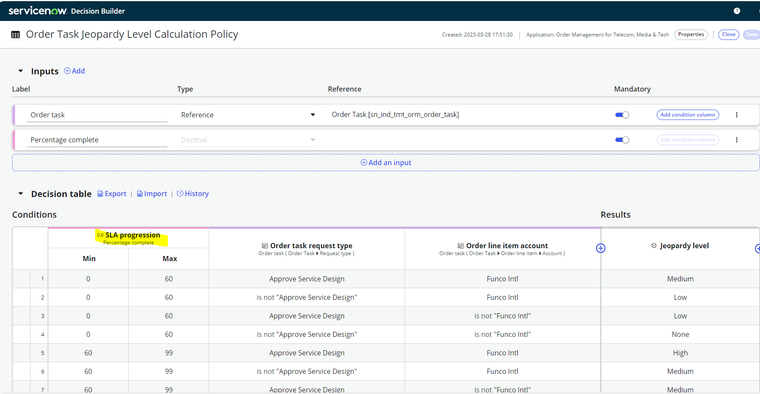This screenshot has height=394, width=760.
Task: Open the Properties button
Action: point(691,34)
